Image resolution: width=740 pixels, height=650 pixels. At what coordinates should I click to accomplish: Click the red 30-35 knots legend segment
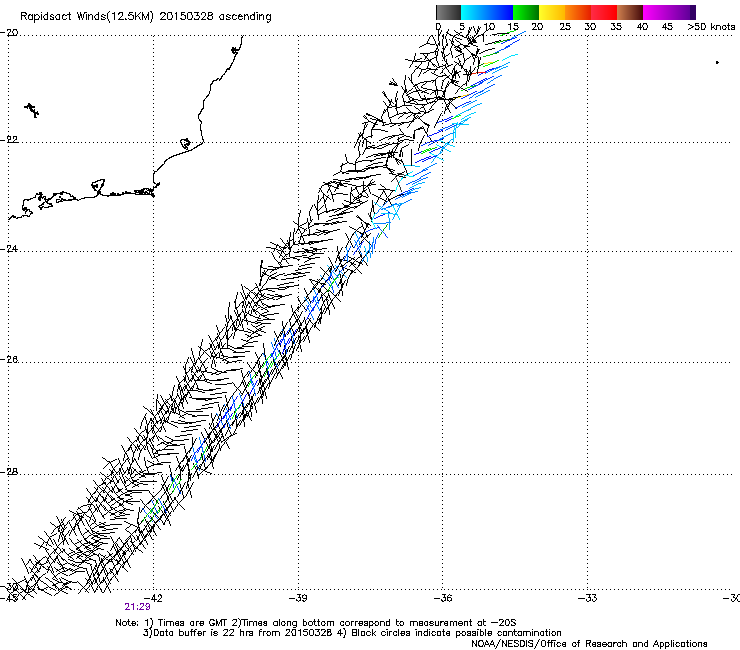pos(604,12)
